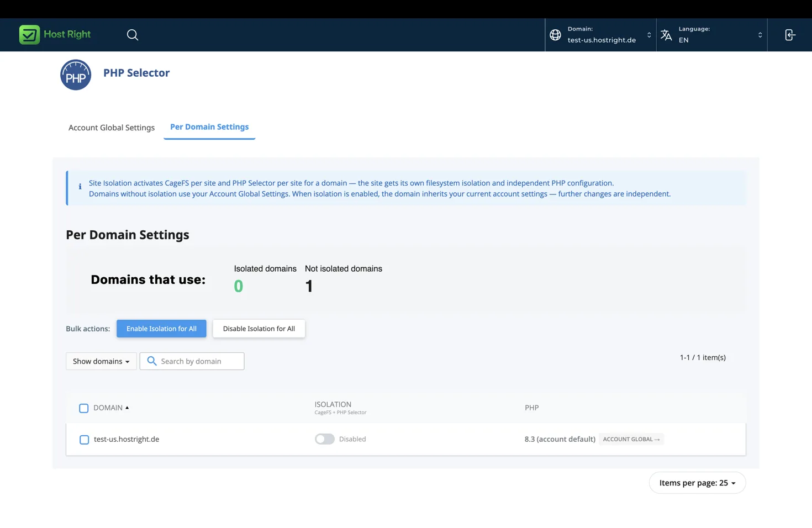Click the ISOLATION column header
Viewport: 812px width, 528px height.
pos(333,404)
